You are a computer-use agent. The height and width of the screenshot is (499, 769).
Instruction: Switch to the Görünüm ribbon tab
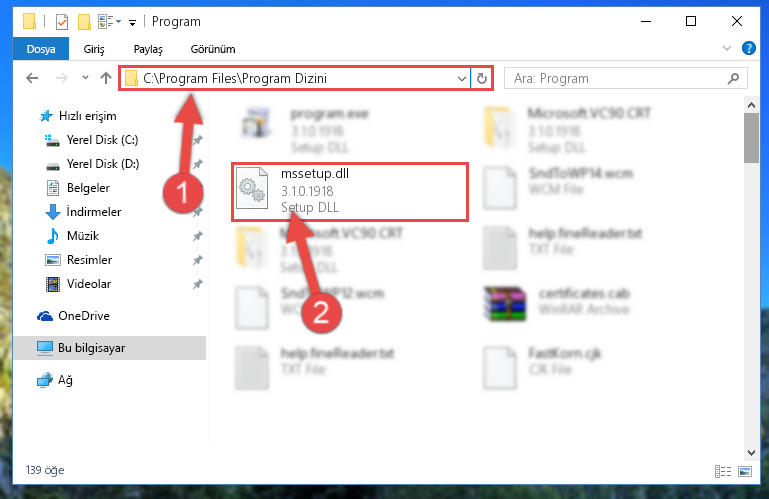tap(213, 49)
